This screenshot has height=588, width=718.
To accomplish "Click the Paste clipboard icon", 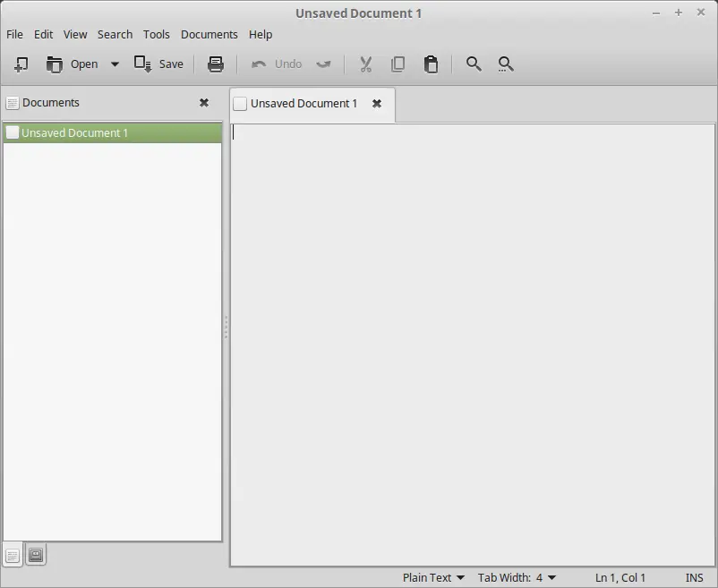I will coord(431,64).
